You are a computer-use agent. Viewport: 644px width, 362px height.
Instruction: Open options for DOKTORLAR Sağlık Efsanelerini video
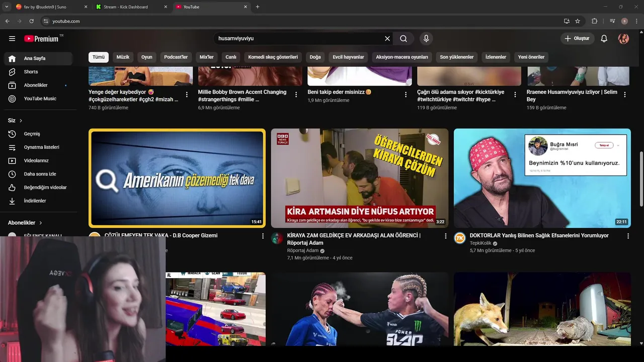[x=628, y=236]
